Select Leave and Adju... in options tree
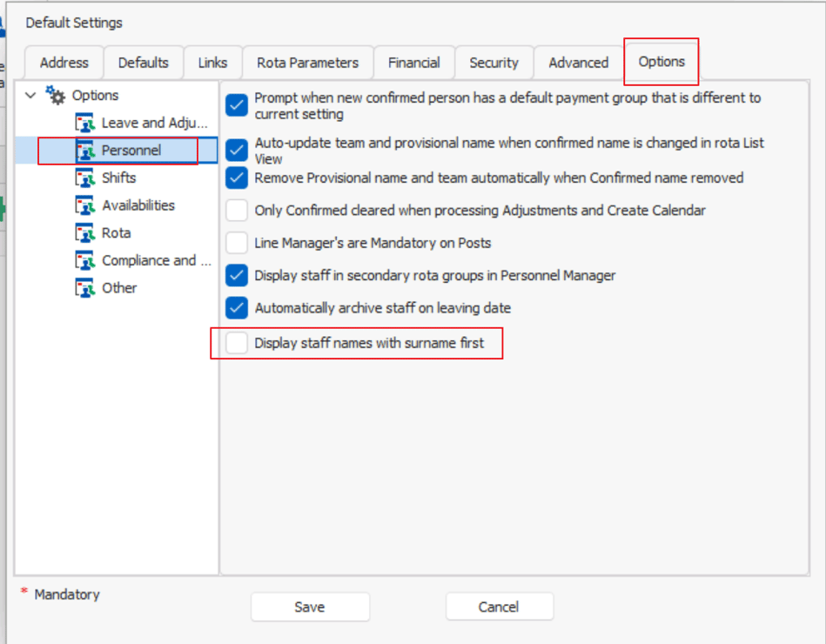Screen dimensions: 826x644 point(155,123)
